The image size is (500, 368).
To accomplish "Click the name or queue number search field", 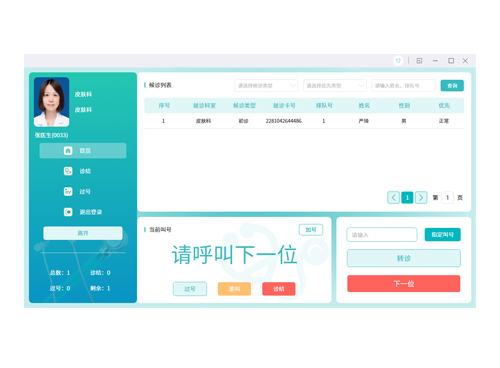I will (403, 86).
